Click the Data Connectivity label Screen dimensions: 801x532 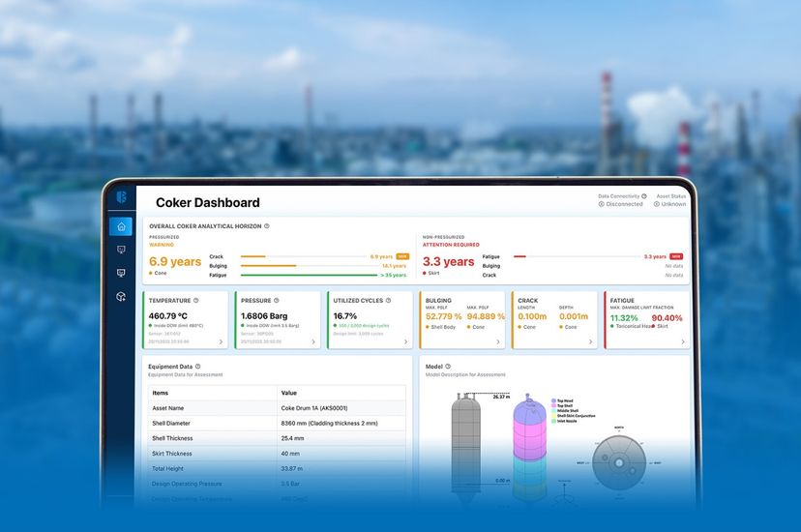point(618,196)
